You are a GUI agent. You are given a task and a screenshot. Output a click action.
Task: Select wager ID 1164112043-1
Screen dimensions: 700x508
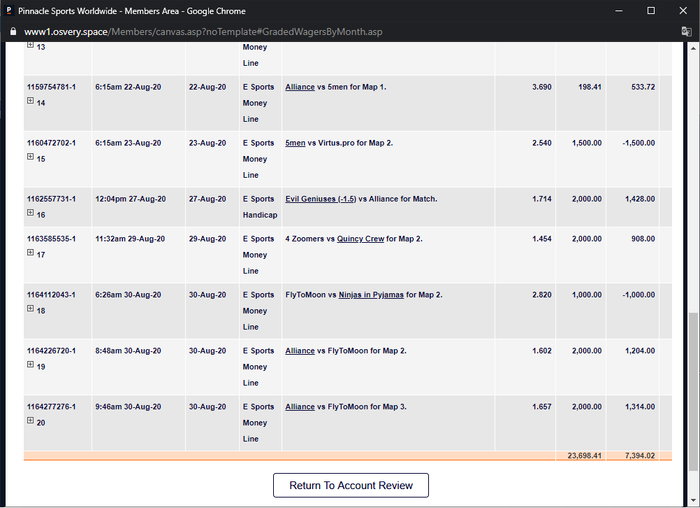51,295
